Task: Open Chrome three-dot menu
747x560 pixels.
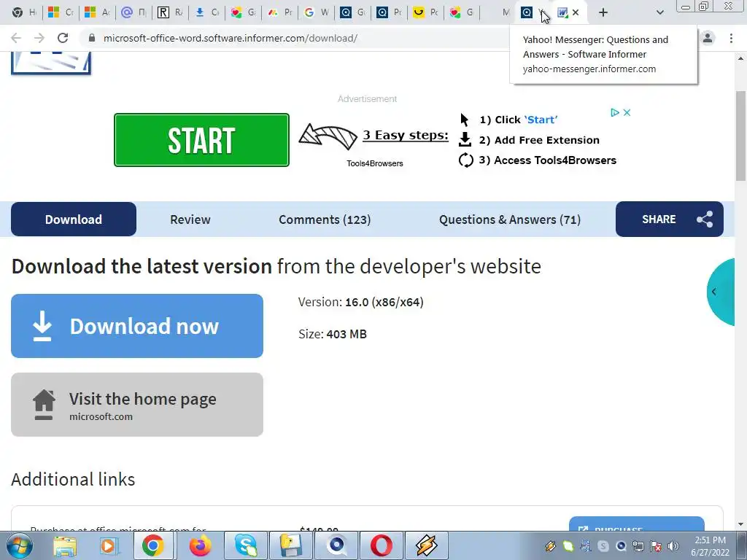Action: pos(731,38)
